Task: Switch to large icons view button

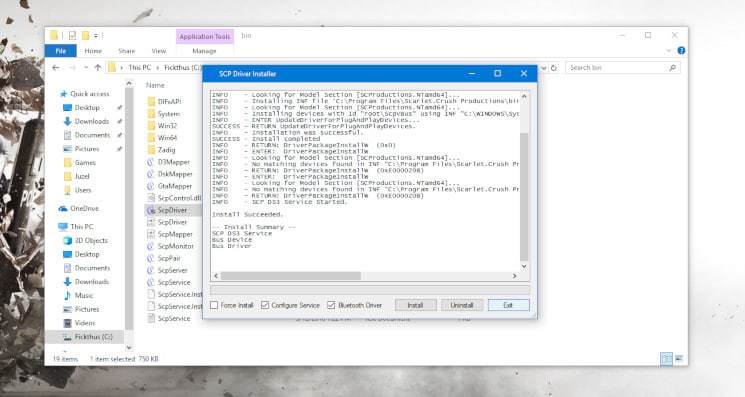Action: [678, 359]
